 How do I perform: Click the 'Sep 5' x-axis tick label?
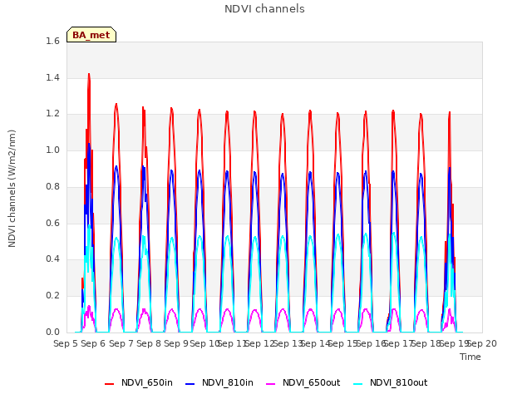click(x=66, y=343)
